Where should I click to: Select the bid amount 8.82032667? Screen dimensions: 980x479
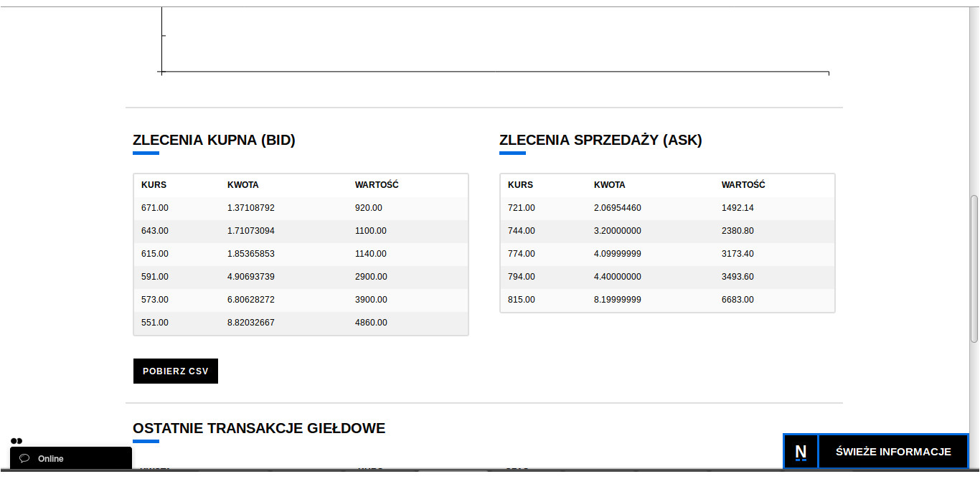coord(251,323)
